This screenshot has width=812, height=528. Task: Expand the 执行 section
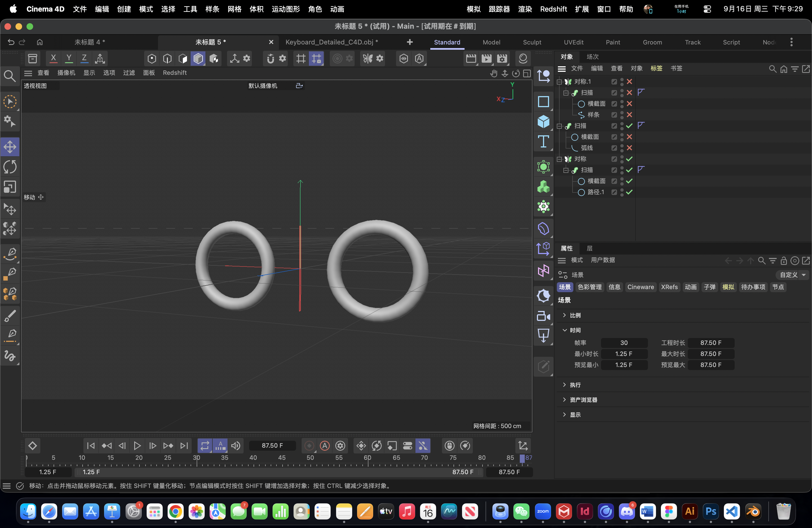[x=565, y=385]
